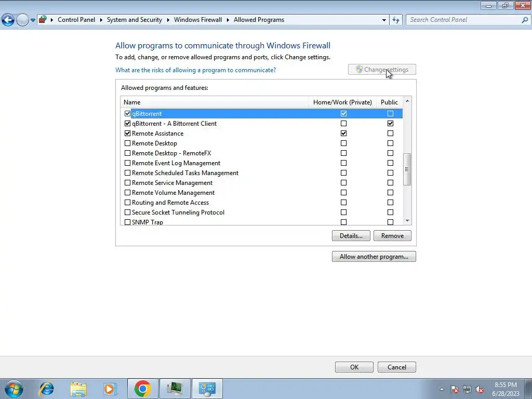Open Windows Explorer from taskbar
The image size is (532, 399).
[x=78, y=389]
